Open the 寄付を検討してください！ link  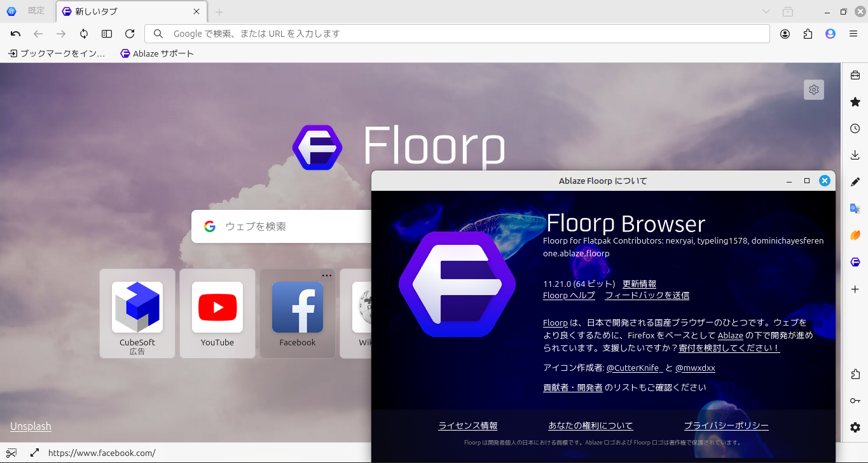coord(729,348)
